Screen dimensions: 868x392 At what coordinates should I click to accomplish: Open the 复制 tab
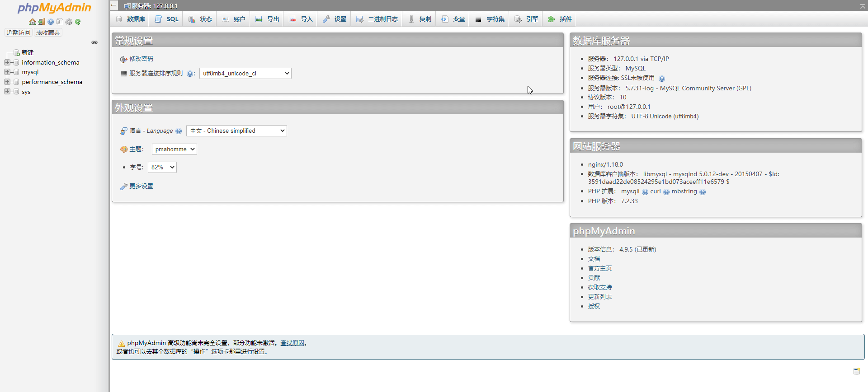point(420,19)
